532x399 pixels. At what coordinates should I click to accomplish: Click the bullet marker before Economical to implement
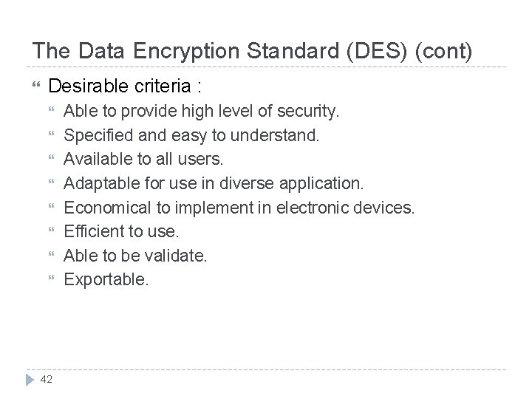click(x=52, y=208)
